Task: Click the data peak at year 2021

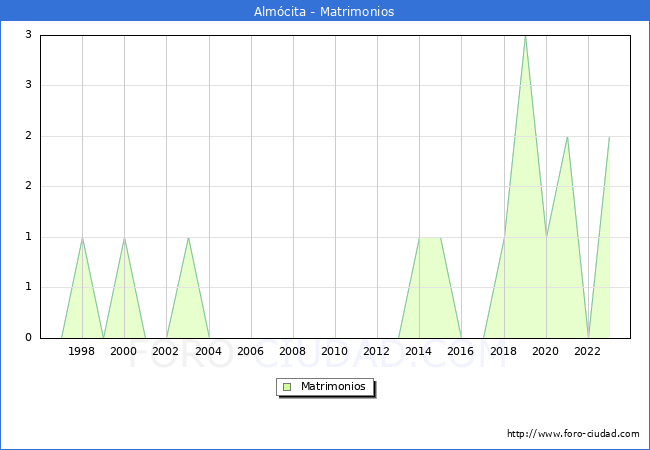Action: pos(567,137)
